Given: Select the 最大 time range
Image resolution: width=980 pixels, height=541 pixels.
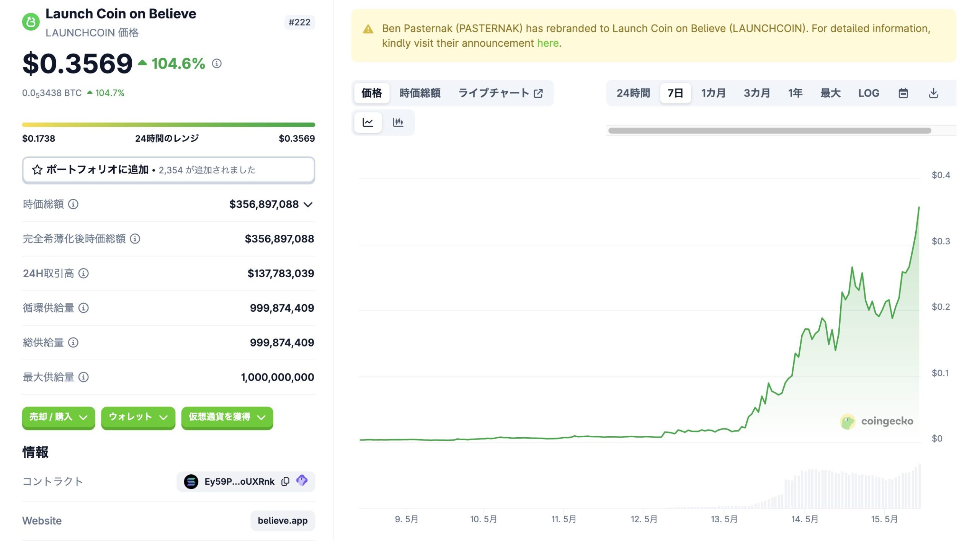Looking at the screenshot, I should (x=830, y=93).
